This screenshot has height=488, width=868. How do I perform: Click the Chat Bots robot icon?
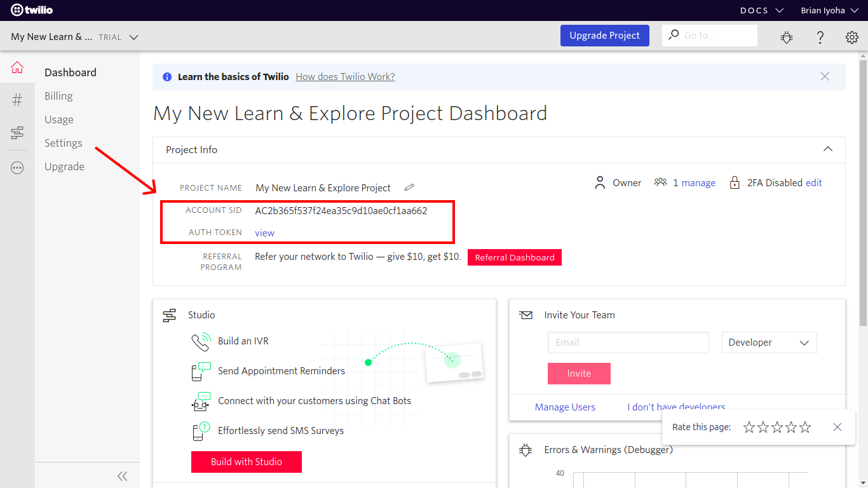[x=201, y=401]
